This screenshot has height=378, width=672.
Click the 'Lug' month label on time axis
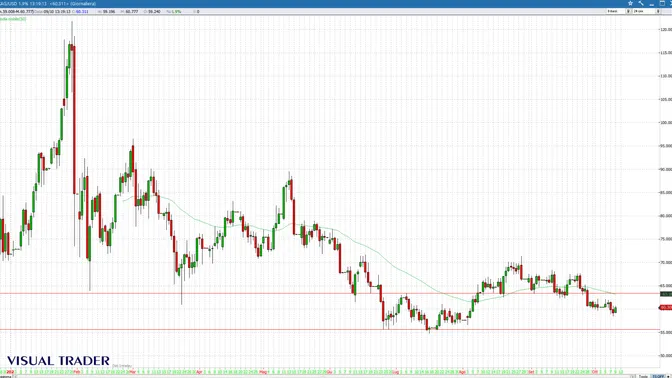(395, 372)
